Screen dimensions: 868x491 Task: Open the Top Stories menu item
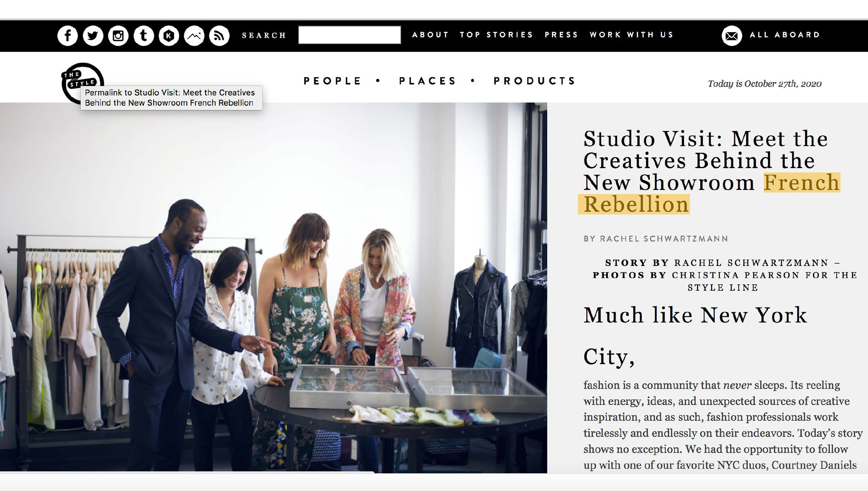click(x=496, y=35)
